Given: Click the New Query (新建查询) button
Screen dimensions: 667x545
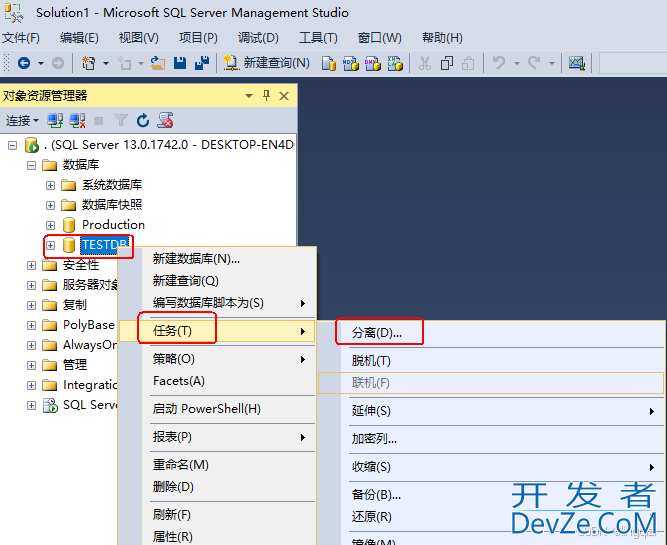Looking at the screenshot, I should tap(267, 63).
